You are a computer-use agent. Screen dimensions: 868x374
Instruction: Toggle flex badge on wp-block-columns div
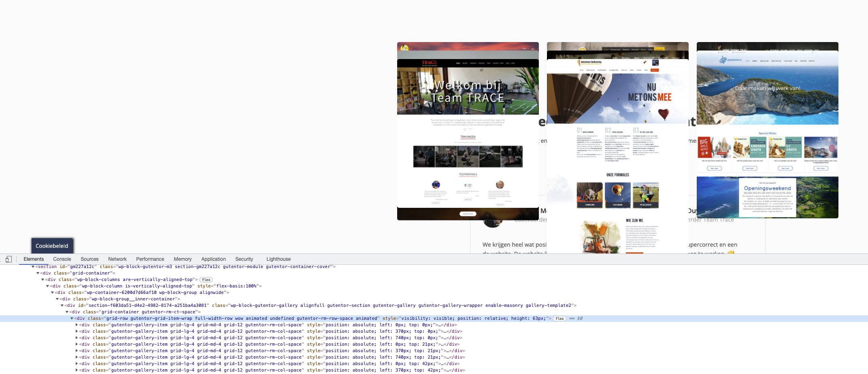(x=206, y=280)
